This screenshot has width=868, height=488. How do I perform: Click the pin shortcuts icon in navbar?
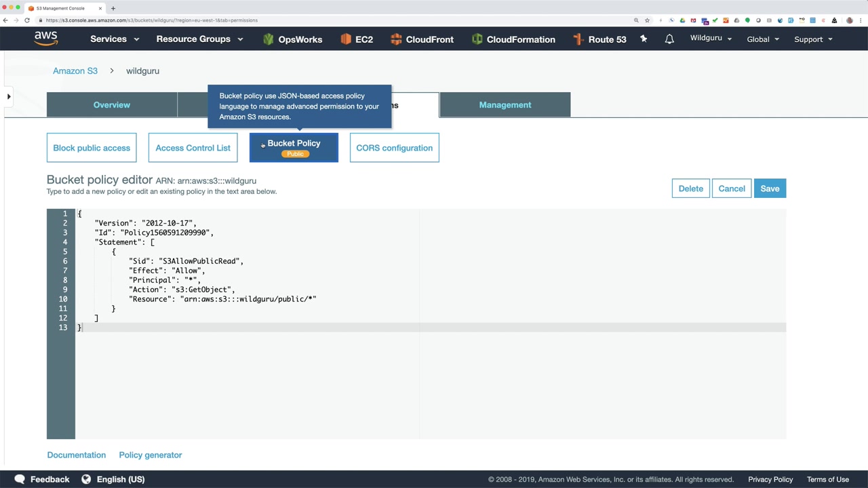[644, 39]
